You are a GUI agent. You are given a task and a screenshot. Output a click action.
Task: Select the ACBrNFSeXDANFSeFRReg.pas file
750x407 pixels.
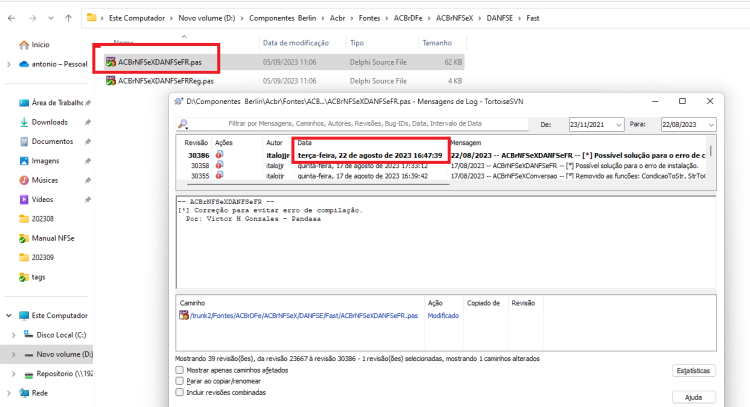285,81
